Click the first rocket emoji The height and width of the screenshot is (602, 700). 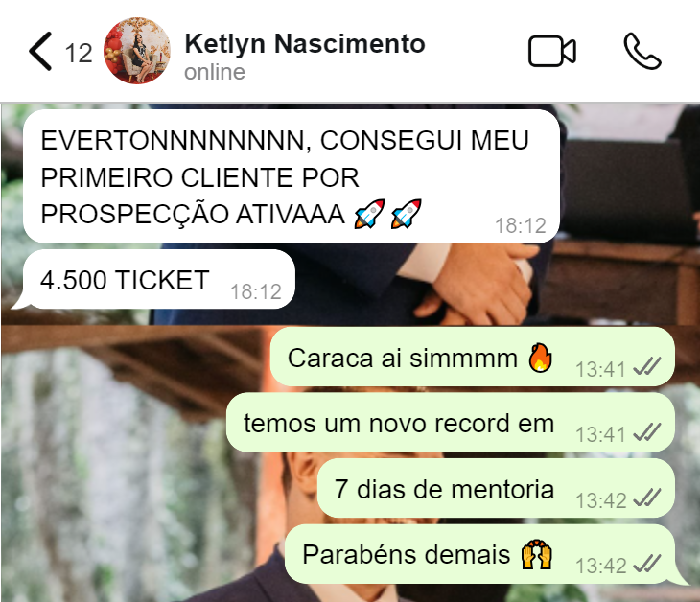pyautogui.click(x=369, y=214)
